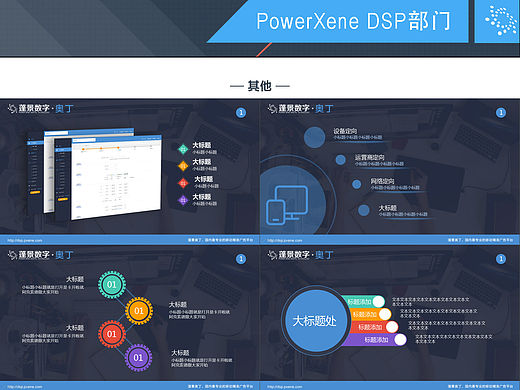520x390 pixels.
Task: Click the big blue 大标题处 circle
Action: (315, 321)
